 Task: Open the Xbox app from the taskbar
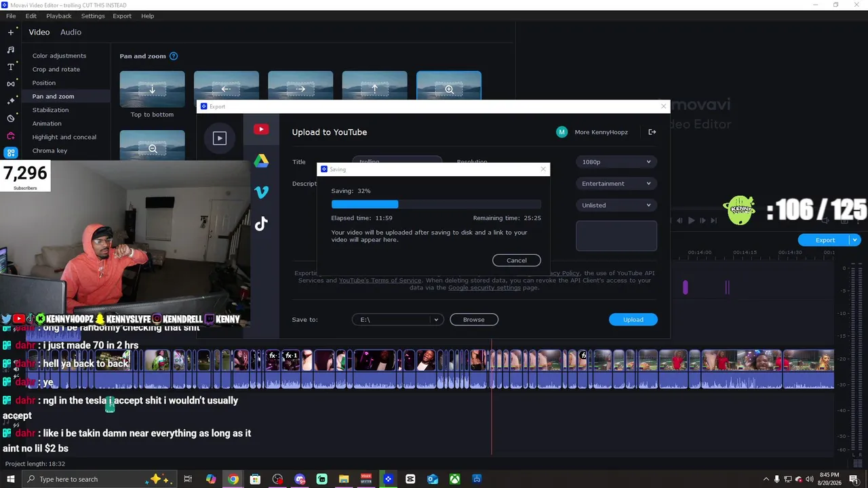tap(454, 479)
